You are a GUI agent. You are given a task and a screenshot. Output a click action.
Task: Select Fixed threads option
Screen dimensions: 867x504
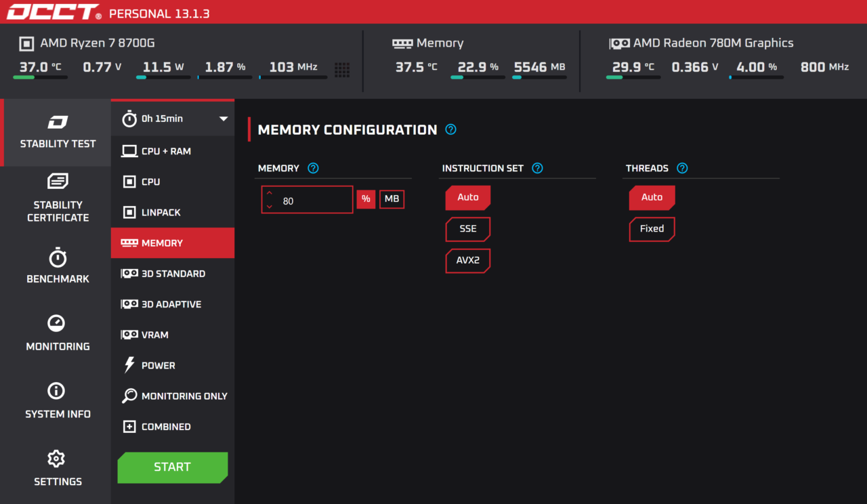coord(652,229)
